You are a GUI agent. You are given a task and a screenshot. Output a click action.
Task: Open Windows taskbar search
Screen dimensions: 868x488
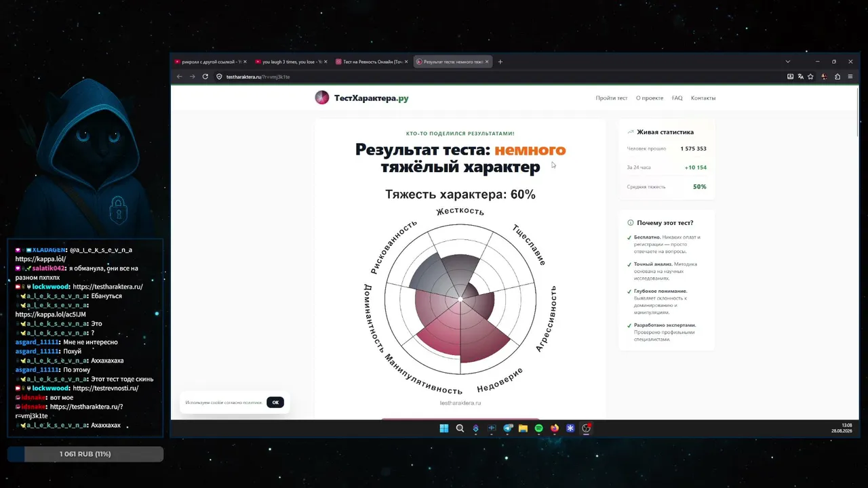pos(460,428)
